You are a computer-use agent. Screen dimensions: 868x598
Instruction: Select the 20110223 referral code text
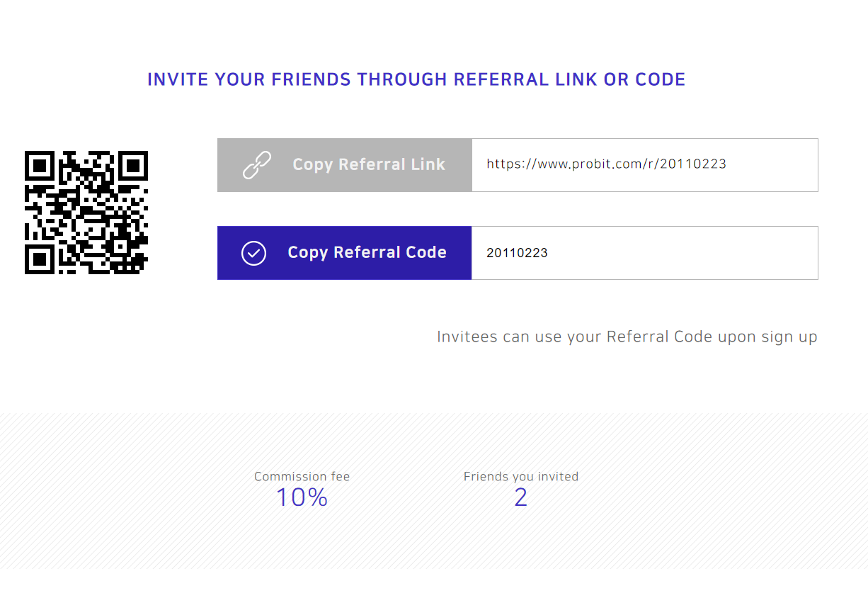(517, 253)
